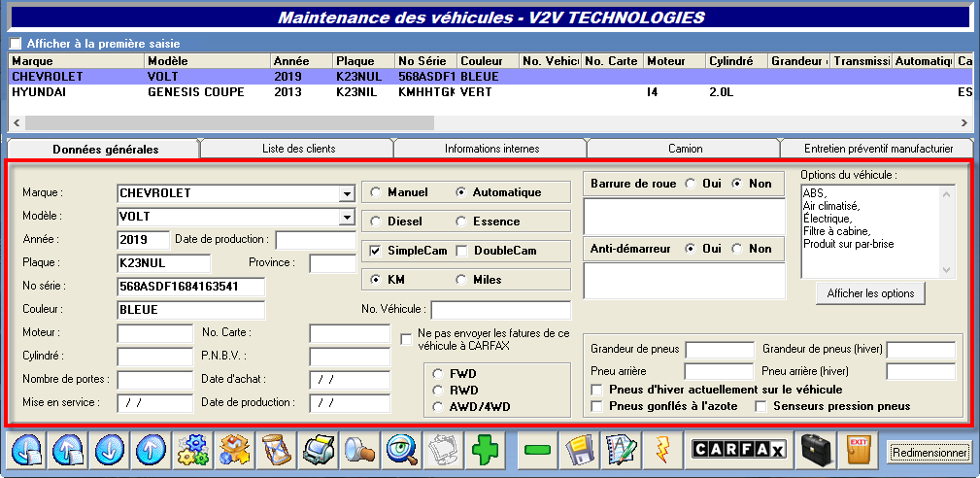This screenshot has width=980, height=478.
Task: Click the greyed-out monitors icon
Action: [442, 449]
